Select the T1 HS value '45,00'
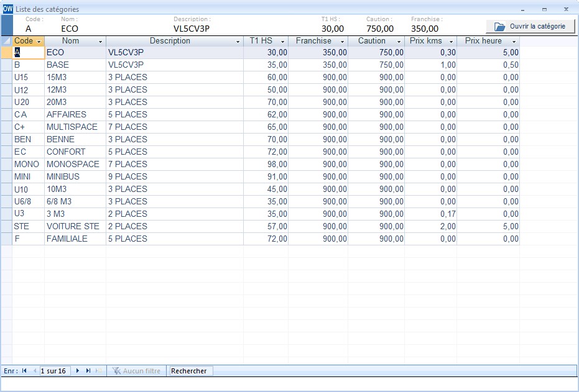 tap(266, 189)
